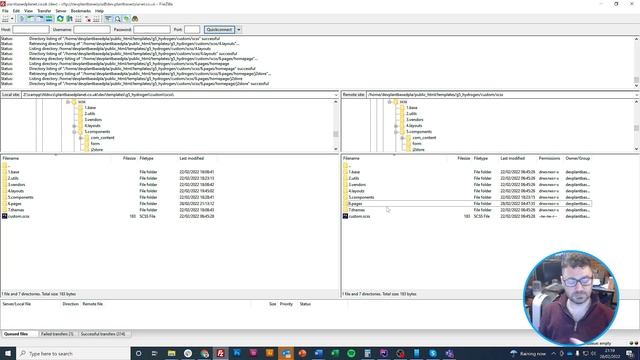Focus the Host input field
Viewport: 640px width, 360px height.
[31, 29]
